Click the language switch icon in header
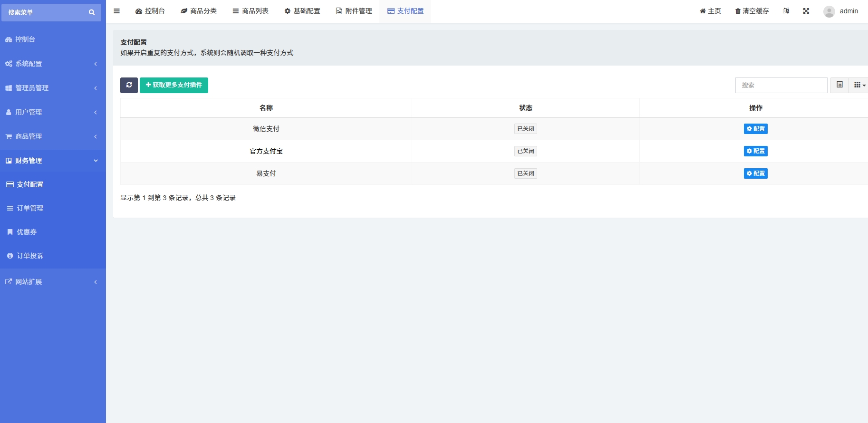The height and width of the screenshot is (423, 868). [x=786, y=11]
